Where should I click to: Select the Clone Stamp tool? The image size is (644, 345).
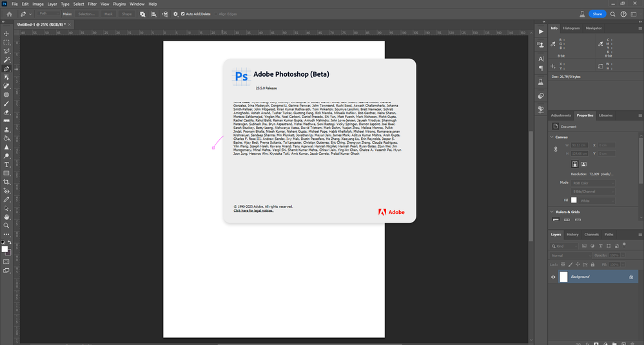pos(6,130)
